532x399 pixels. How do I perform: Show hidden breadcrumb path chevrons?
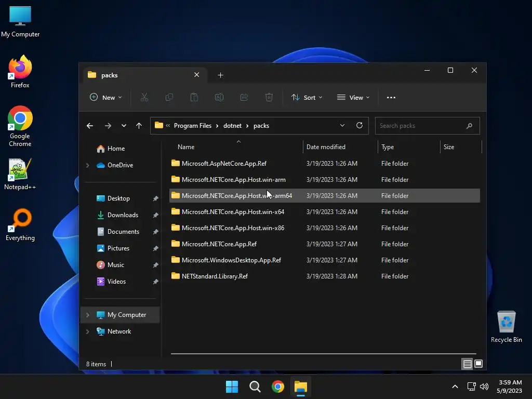[x=168, y=126]
